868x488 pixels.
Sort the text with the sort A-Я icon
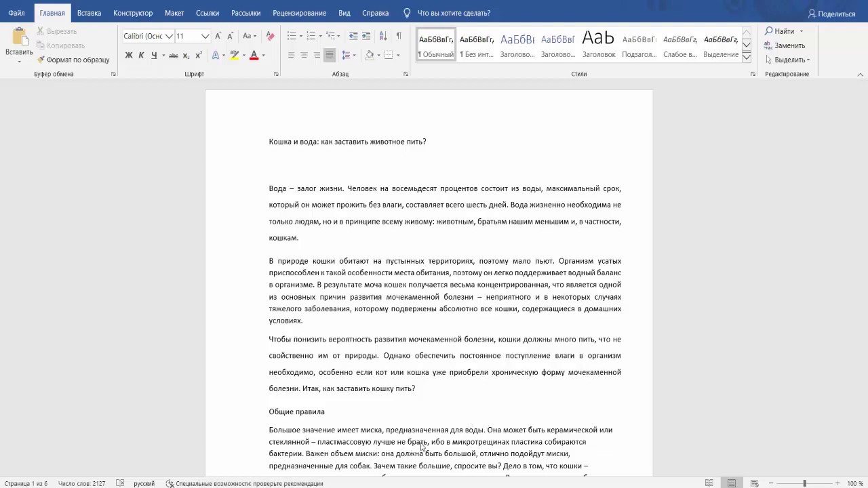tap(383, 36)
